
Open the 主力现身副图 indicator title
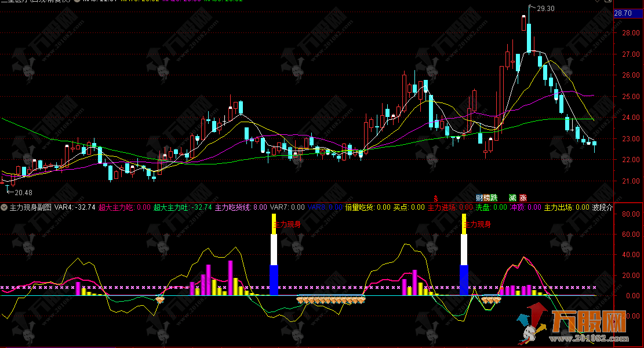point(31,207)
